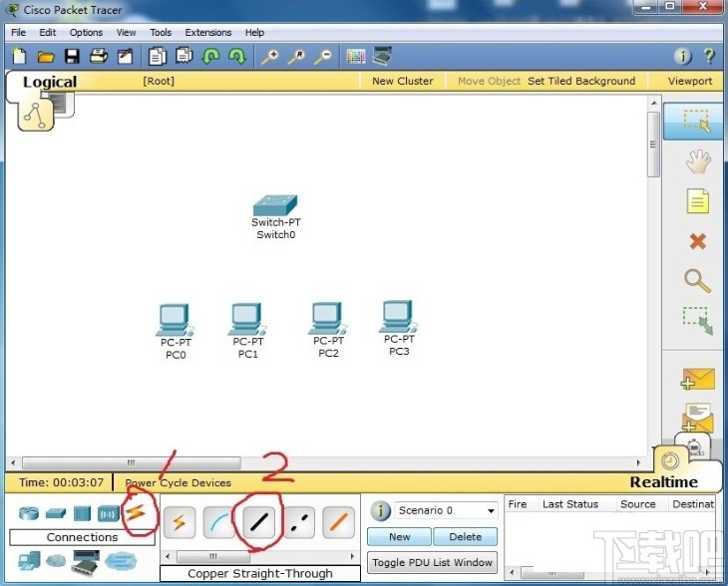Click the question mark Help icon
728x586 pixels.
click(x=709, y=56)
